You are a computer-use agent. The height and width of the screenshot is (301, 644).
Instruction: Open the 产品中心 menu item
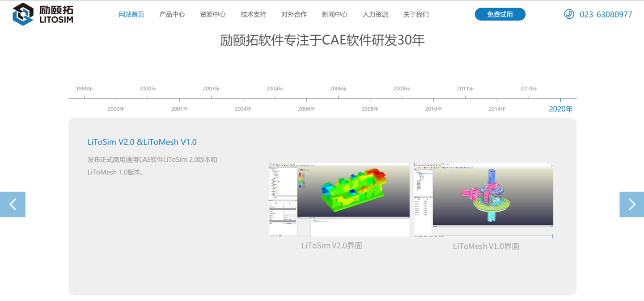172,14
